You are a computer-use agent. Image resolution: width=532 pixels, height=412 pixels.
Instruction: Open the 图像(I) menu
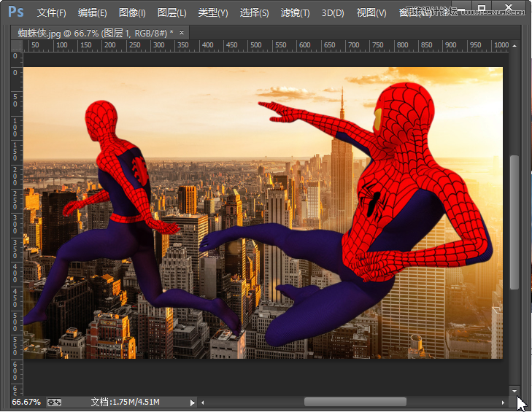[x=132, y=13]
